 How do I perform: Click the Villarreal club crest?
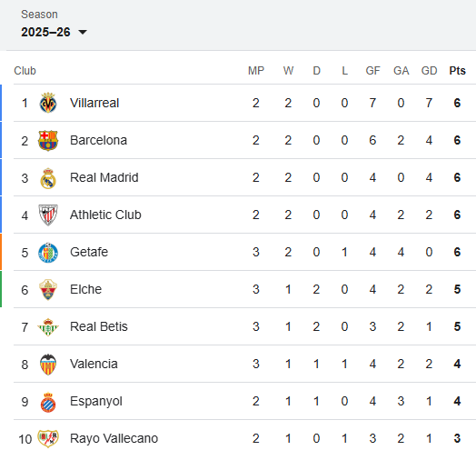(x=48, y=103)
